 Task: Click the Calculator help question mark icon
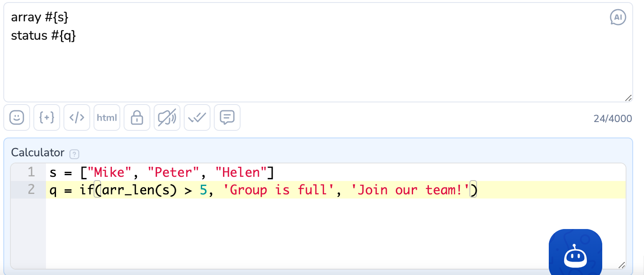(74, 154)
